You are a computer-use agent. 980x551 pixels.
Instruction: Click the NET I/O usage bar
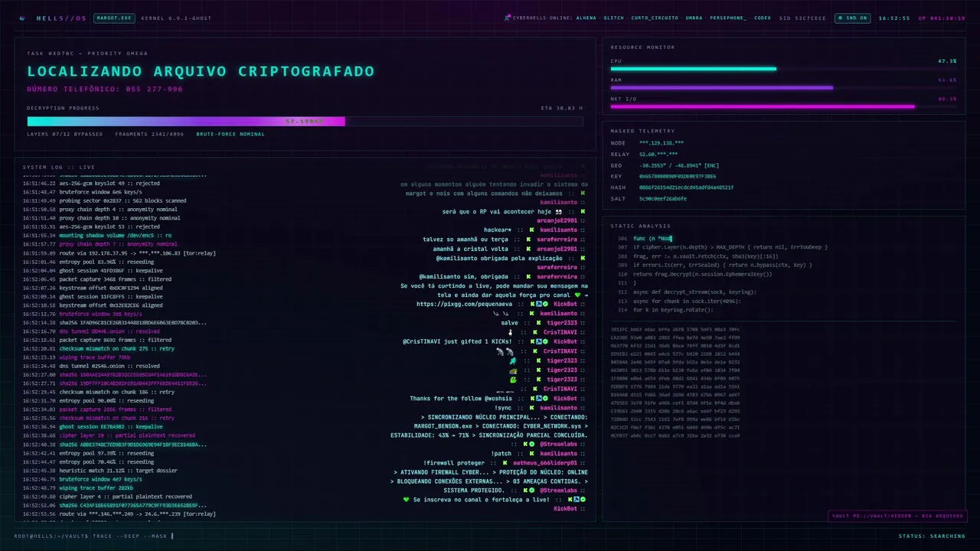783,106
